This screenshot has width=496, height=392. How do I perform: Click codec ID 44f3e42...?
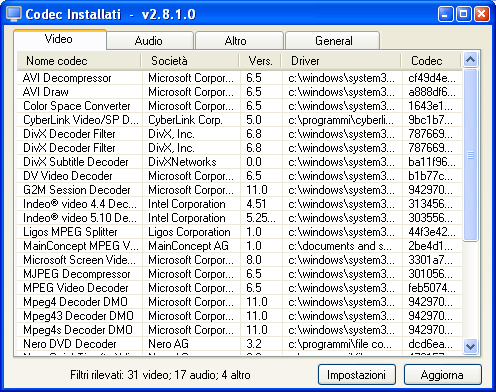click(432, 232)
